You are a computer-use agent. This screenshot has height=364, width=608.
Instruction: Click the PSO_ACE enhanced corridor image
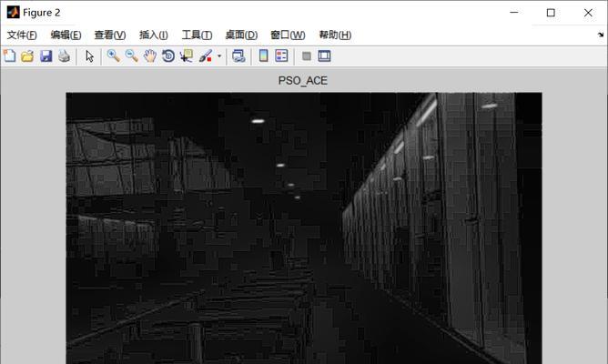tap(304, 227)
